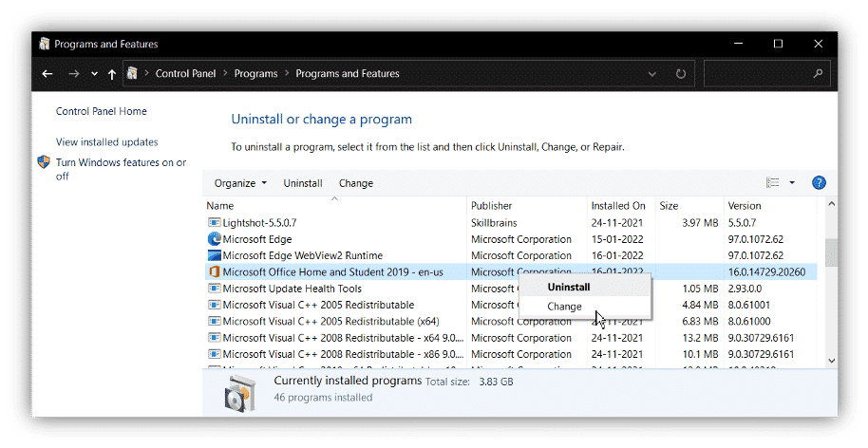The height and width of the screenshot is (448, 868).
Task: Open Turn Windows features on or off
Action: click(x=121, y=169)
